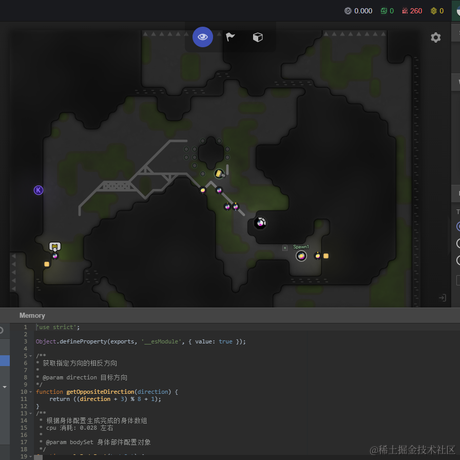
Task: Fold the getOppositeDirection function at line 10
Action: (30, 392)
